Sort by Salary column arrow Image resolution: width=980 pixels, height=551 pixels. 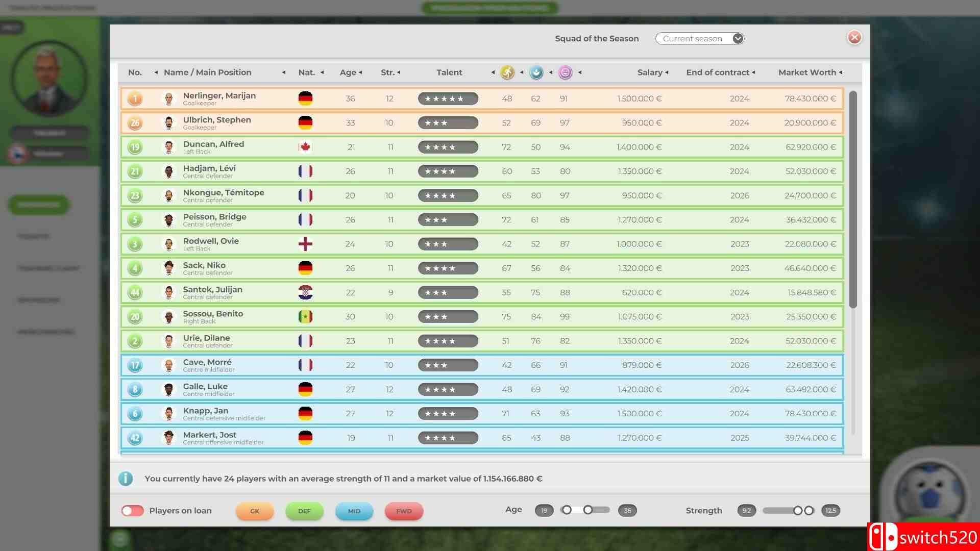667,72
